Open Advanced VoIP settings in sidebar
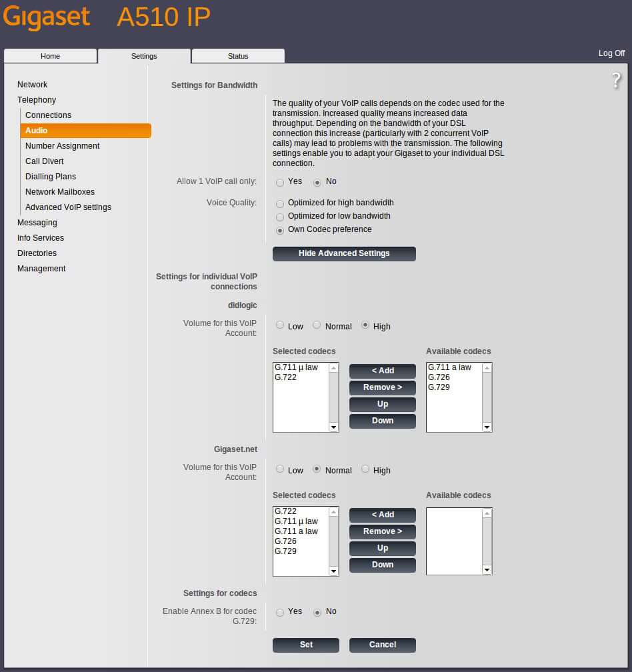 pos(68,207)
